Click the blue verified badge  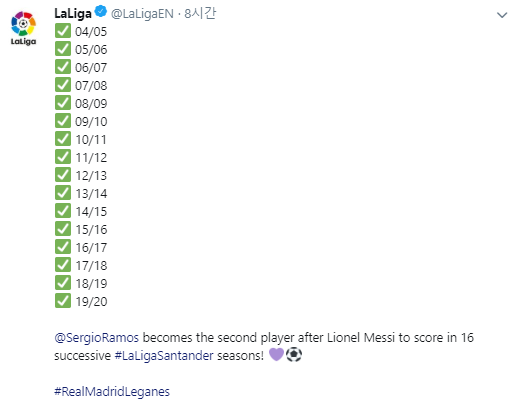coord(100,12)
